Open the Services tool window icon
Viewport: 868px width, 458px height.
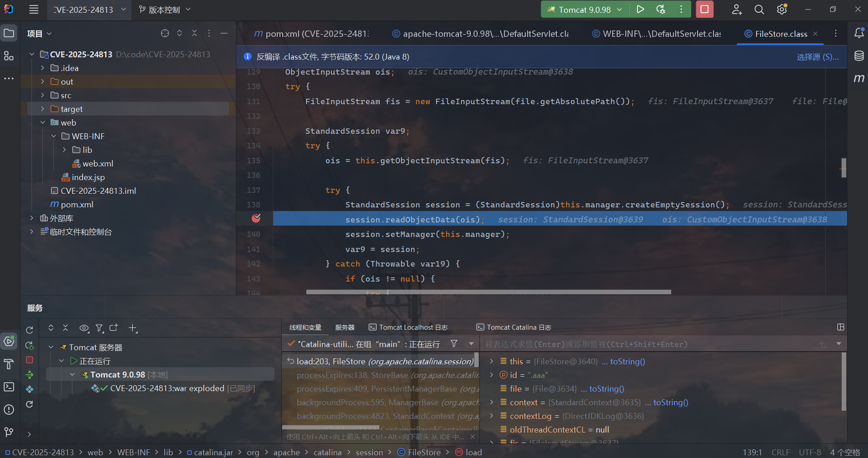pos(9,341)
